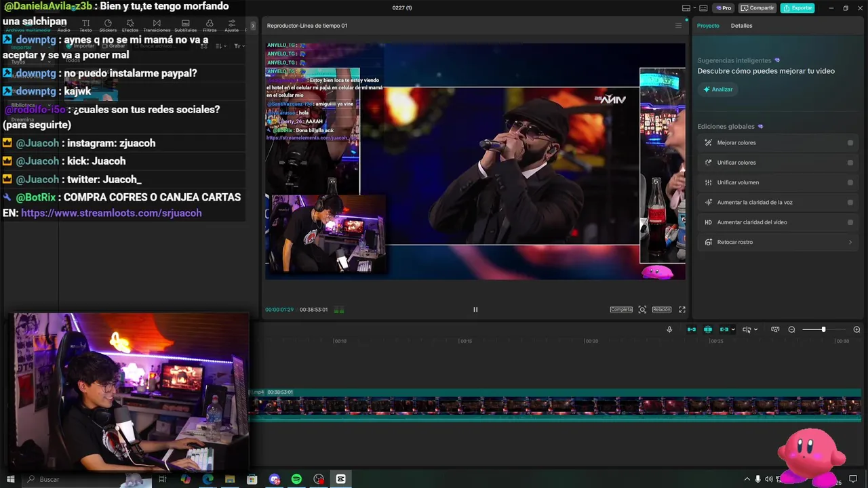Open Spotify from the taskbar
The height and width of the screenshot is (488, 868).
point(296,479)
